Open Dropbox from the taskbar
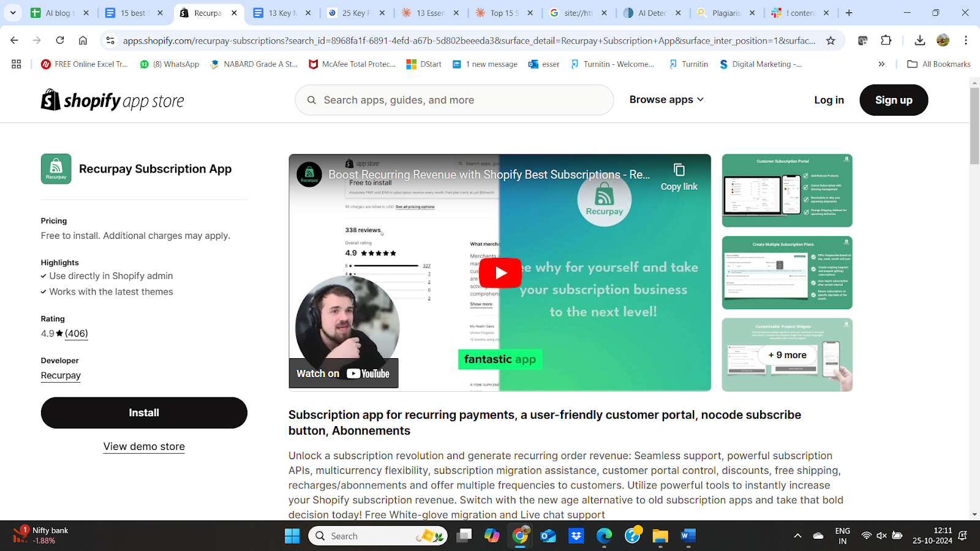The image size is (980, 551). [576, 536]
